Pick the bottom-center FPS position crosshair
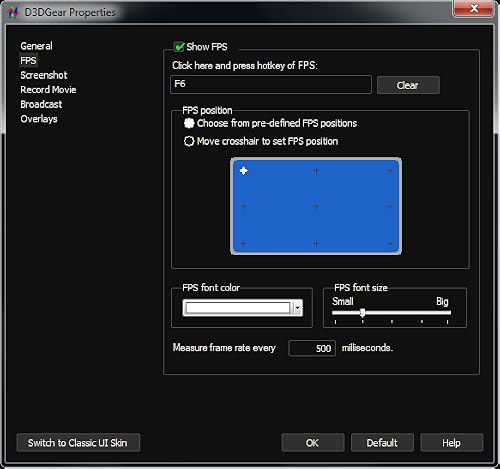Viewport: 500px width, 469px height. [316, 243]
